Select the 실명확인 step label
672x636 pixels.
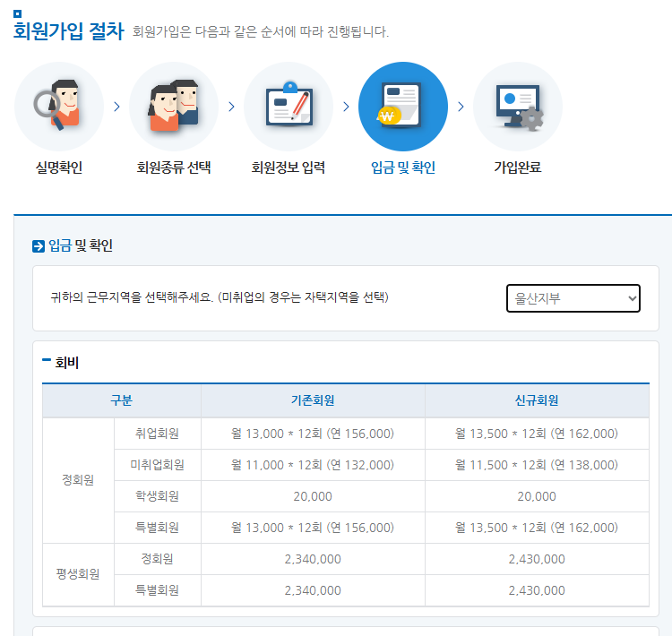(x=59, y=168)
